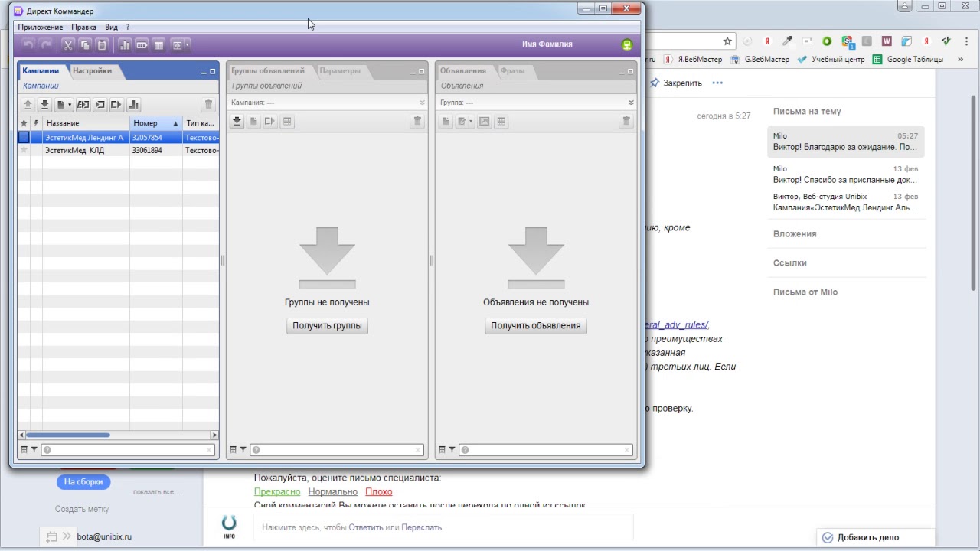Screen dimensions: 980x551
Task: Open the filter dropdown arrow in campaigns search bar
Action: pyautogui.click(x=34, y=450)
